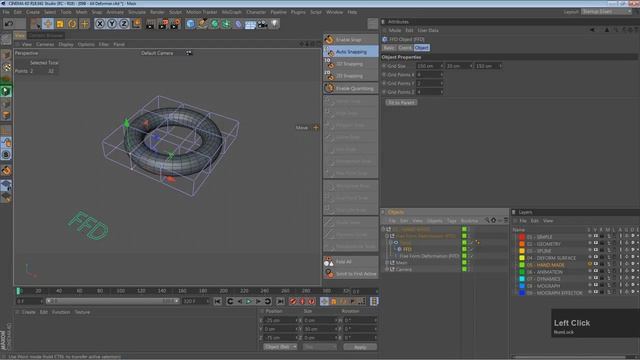Screen dimensions: 640x360
Task: Select the FFD object in Objects tree
Action: tap(407, 249)
